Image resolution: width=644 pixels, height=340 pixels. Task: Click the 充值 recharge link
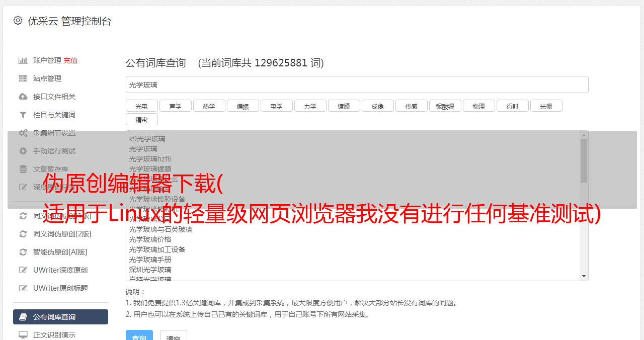(70, 60)
